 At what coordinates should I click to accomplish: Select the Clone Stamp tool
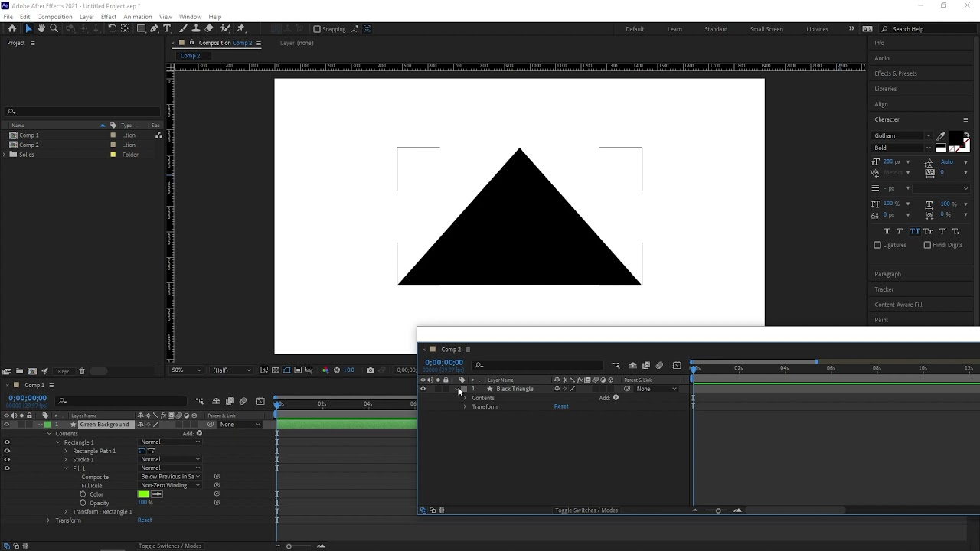(x=196, y=28)
